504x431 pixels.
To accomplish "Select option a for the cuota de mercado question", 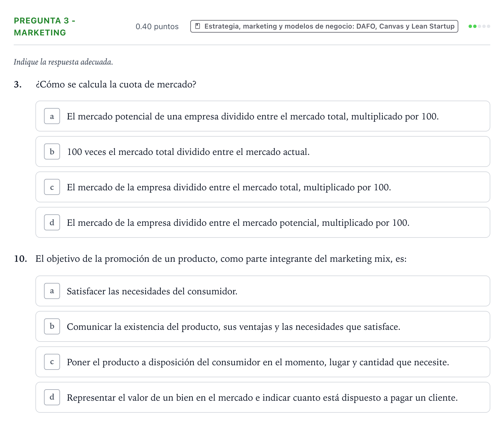I will tap(263, 116).
